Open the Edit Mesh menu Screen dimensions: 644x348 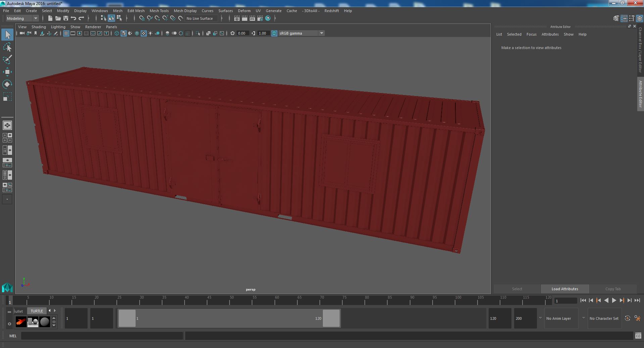tap(136, 11)
